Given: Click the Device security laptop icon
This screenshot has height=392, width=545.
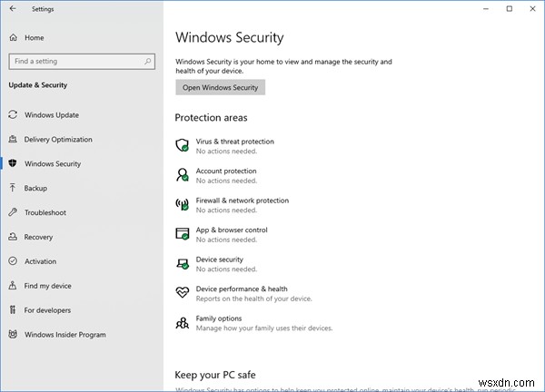Looking at the screenshot, I should click(183, 264).
